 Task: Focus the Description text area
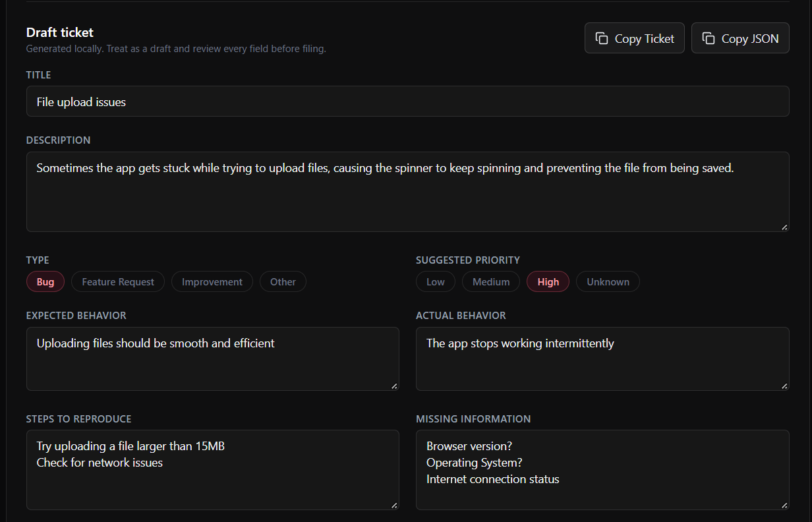408,192
